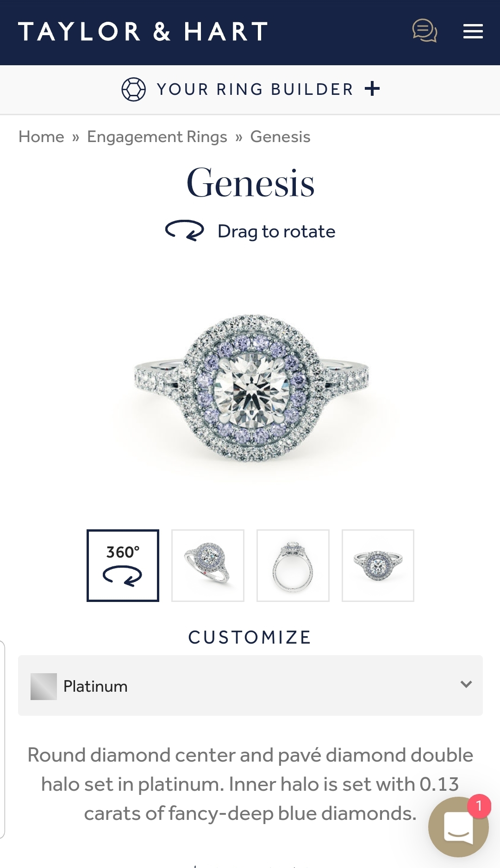500x868 pixels.
Task: Expand Your Ring Builder plus icon
Action: 372,88
